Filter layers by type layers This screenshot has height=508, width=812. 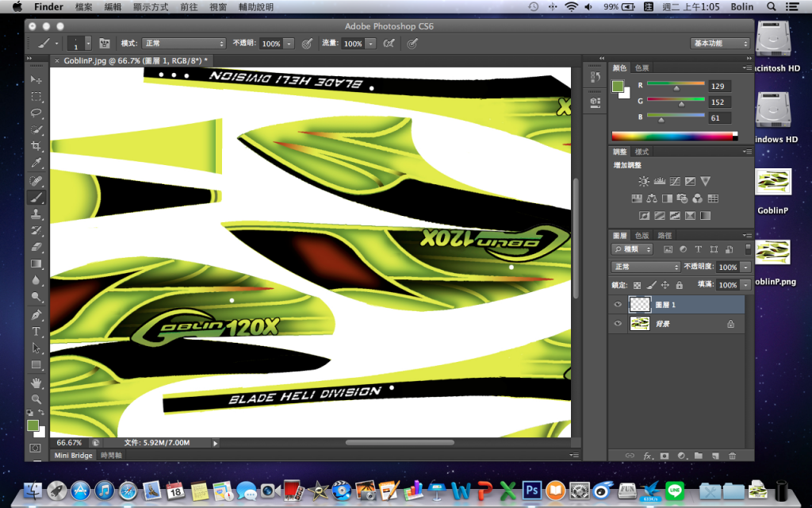(x=698, y=249)
